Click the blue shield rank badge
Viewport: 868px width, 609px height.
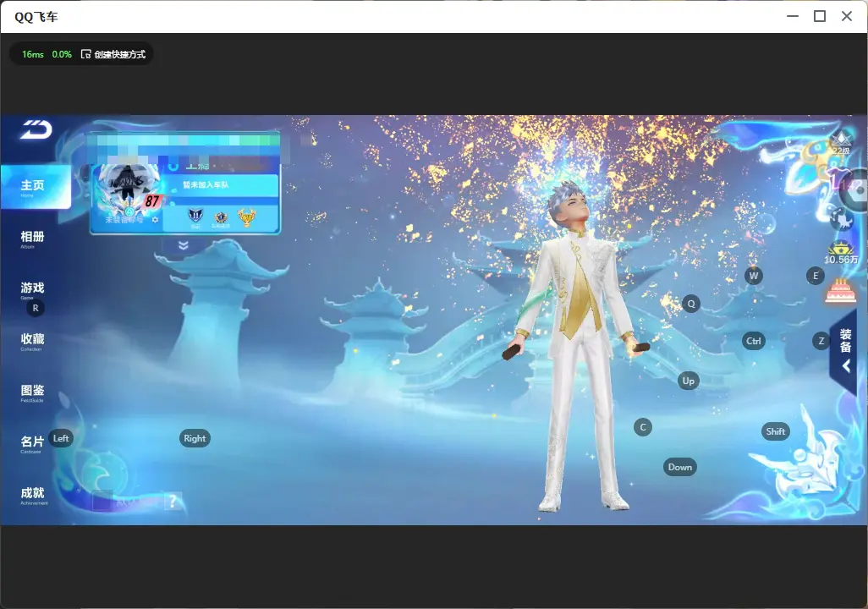pyautogui.click(x=195, y=217)
